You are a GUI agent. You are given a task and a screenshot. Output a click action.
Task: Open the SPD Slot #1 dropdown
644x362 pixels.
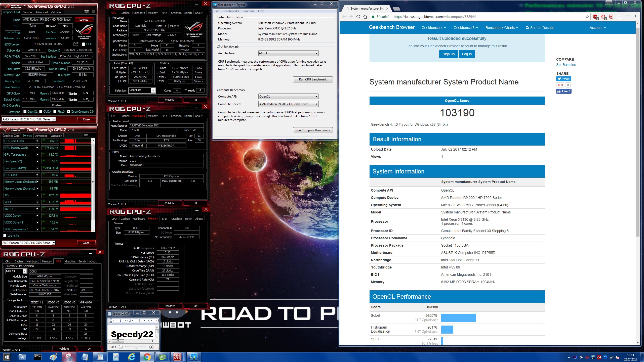click(x=16, y=271)
